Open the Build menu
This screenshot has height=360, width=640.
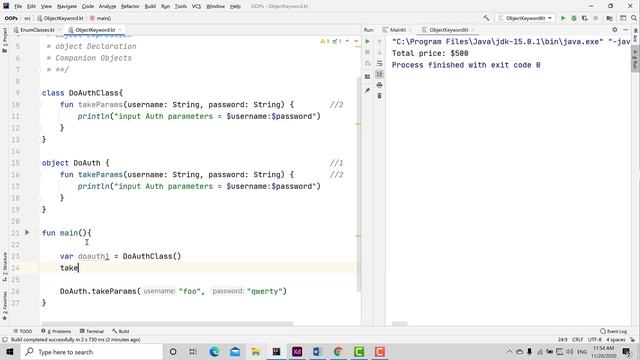click(150, 6)
